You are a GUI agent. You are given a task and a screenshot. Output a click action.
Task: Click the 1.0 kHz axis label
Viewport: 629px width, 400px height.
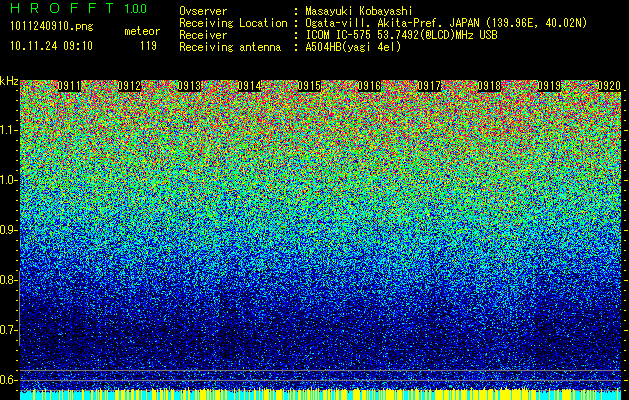click(8, 180)
